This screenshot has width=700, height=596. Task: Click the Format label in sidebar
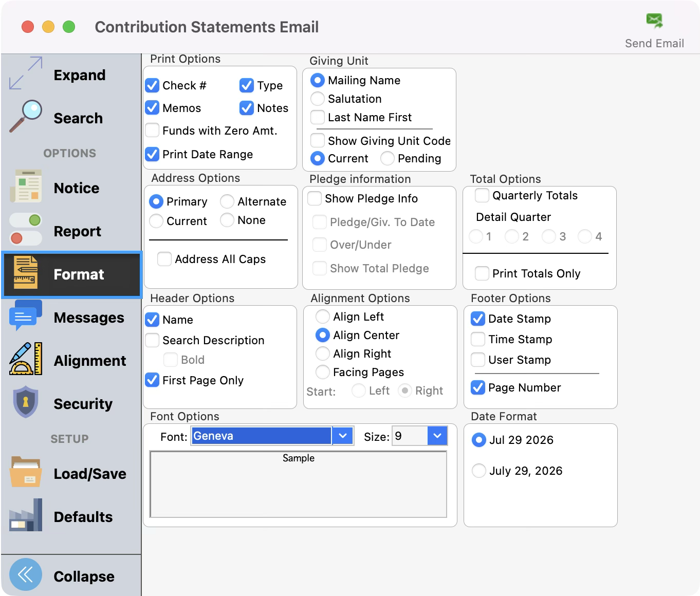pos(79,274)
